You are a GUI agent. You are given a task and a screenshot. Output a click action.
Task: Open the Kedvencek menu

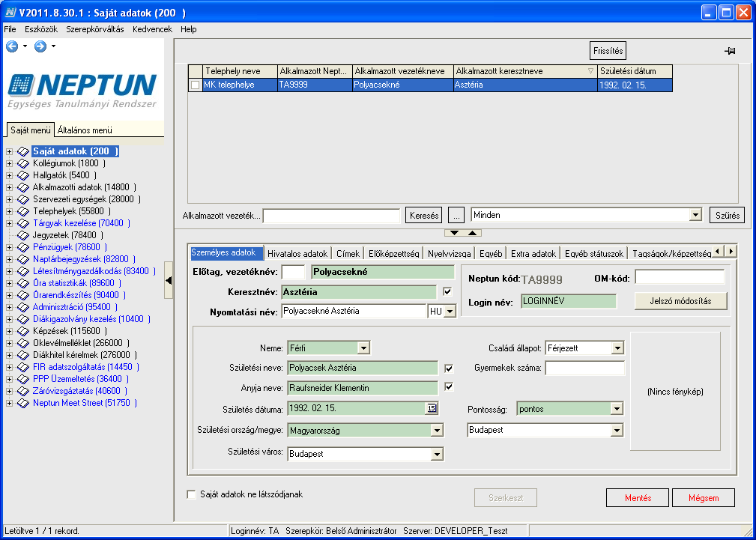[x=152, y=29]
